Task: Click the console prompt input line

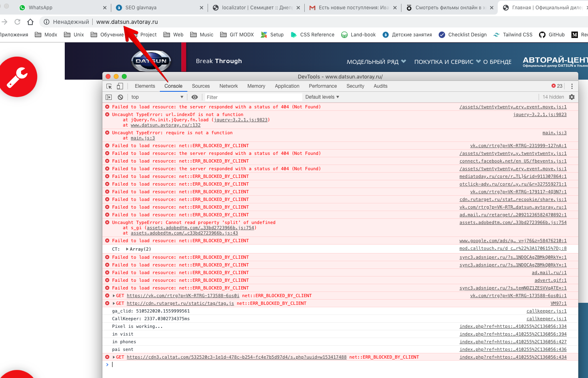Action: coord(340,365)
